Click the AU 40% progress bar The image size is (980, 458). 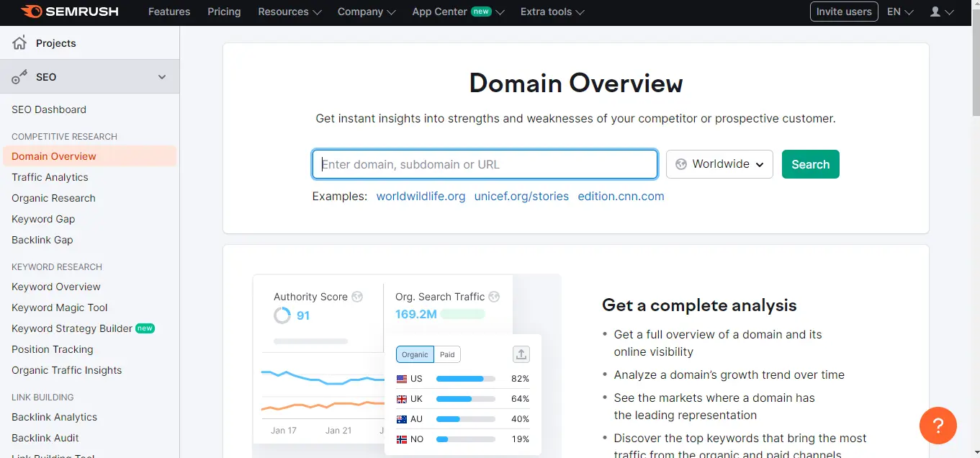(x=466, y=419)
